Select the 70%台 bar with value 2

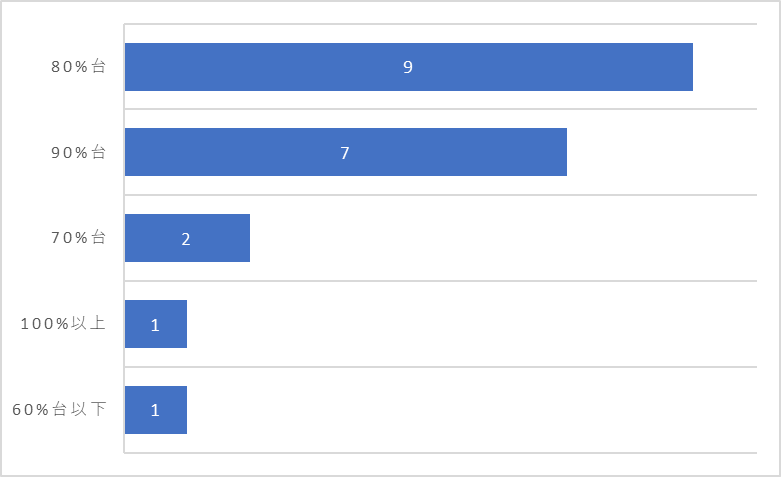point(187,238)
